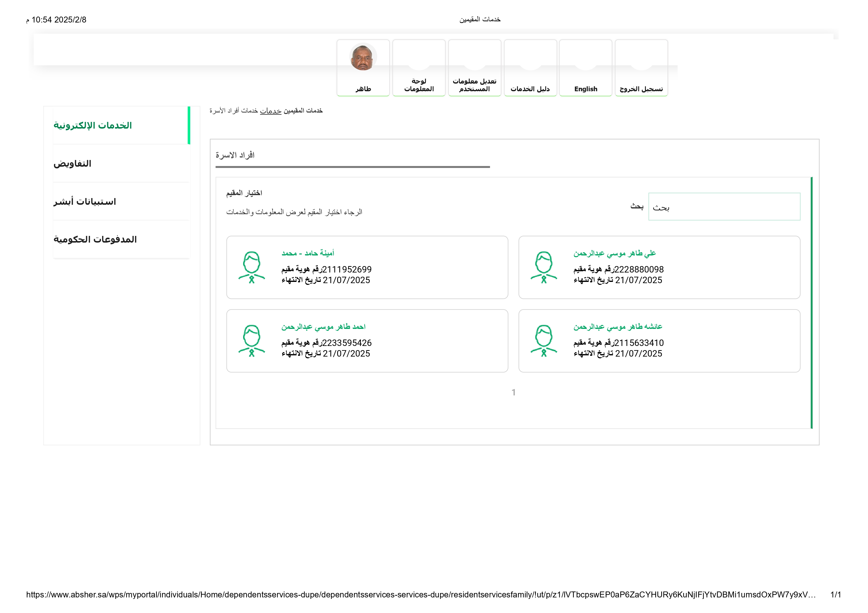Select الخدمات الإلكترونية in the sidebar
Screen dimensions: 868x613
click(x=93, y=125)
